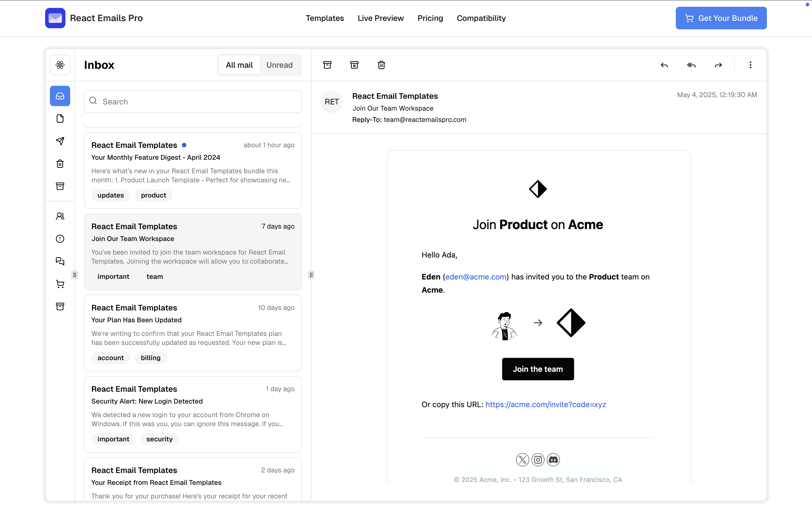This screenshot has height=508, width=812.
Task: Click the Join the team button
Action: (x=538, y=369)
